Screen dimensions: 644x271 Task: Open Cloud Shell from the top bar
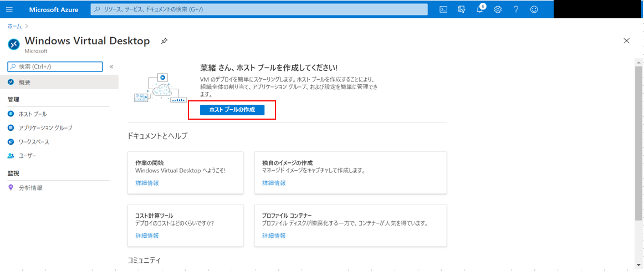click(443, 9)
